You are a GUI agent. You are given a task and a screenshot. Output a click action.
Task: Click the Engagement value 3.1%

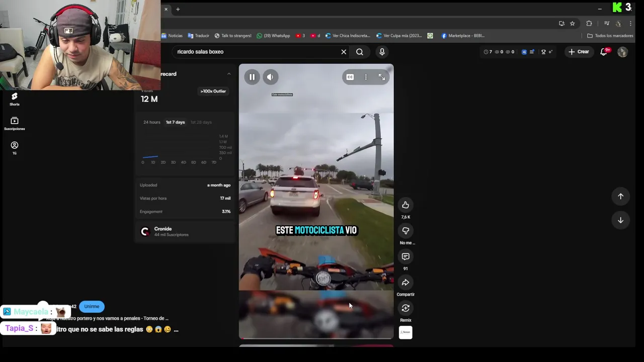coord(226,212)
